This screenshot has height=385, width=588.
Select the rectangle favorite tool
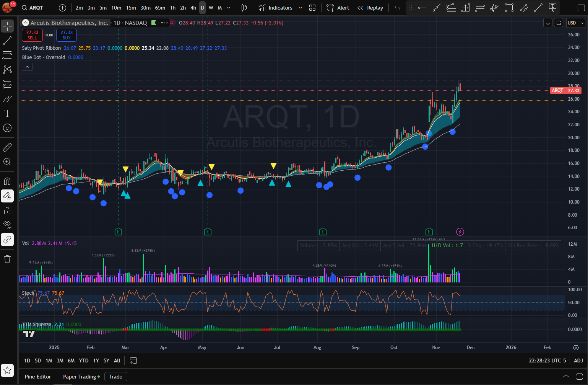509,8
